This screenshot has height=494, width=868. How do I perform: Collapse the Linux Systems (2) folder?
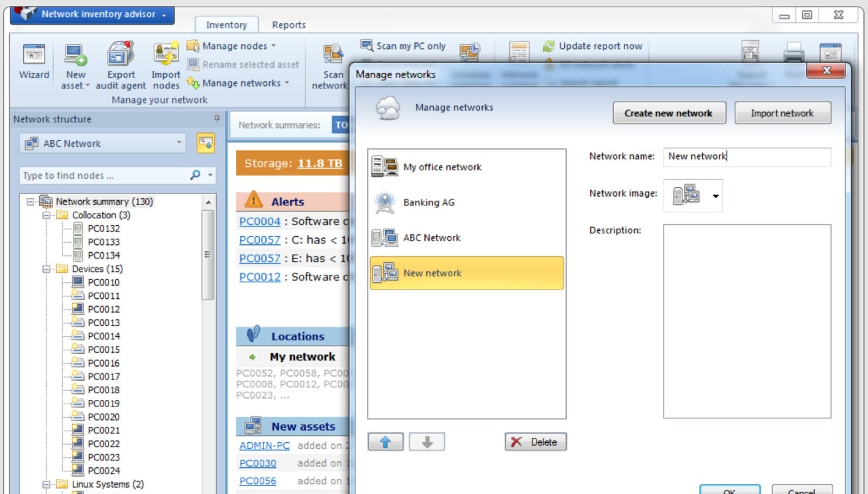click(x=46, y=484)
